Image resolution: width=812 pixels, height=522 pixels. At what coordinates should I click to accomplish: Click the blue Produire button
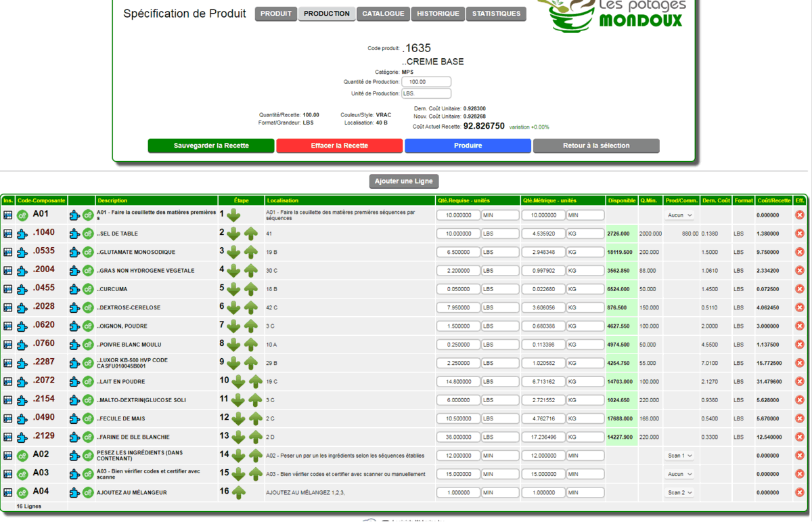[x=468, y=146]
